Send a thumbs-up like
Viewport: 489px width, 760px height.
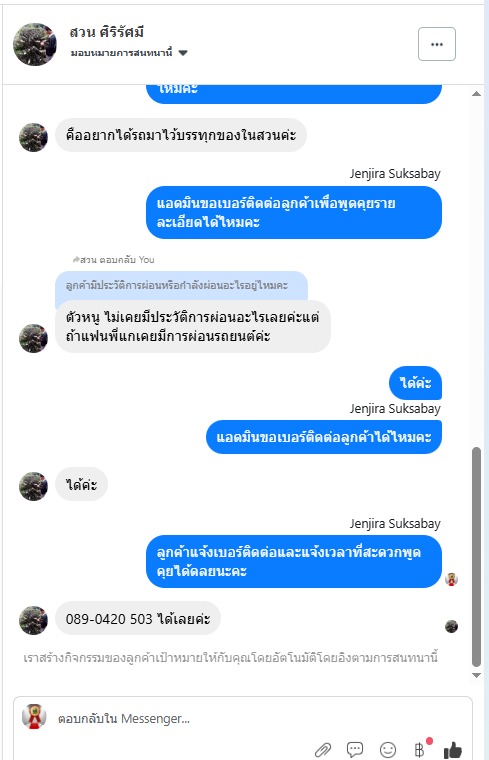tap(453, 750)
